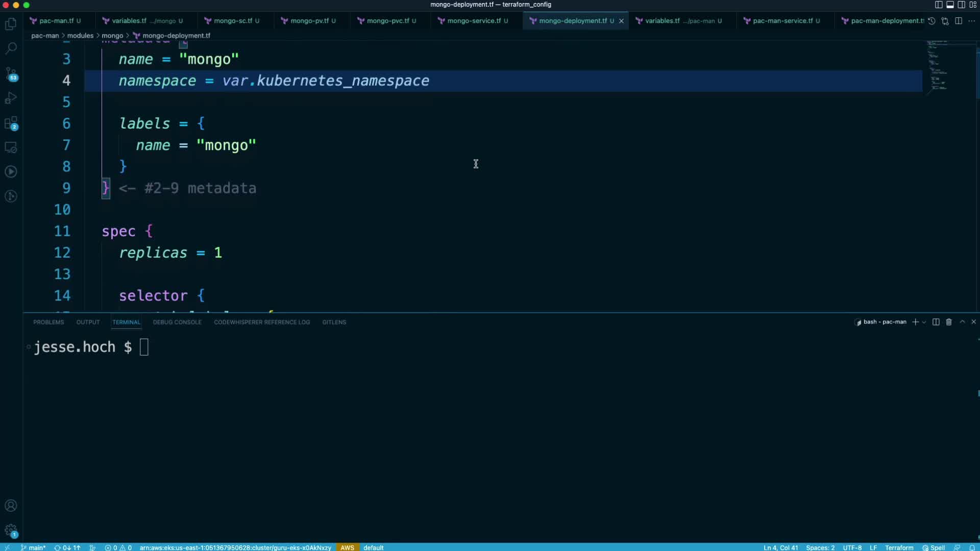Open the Explorer view in activity bar
Image resolution: width=980 pixels, height=551 pixels.
pos(11,24)
